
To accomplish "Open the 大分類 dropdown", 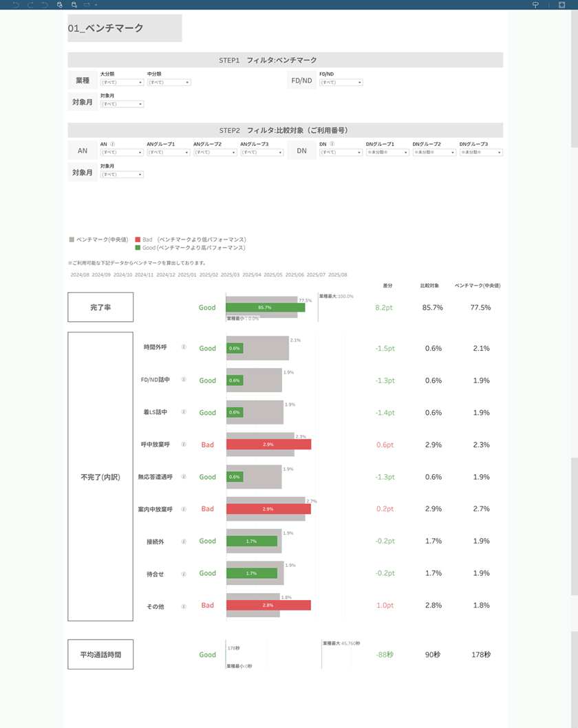I will click(121, 83).
